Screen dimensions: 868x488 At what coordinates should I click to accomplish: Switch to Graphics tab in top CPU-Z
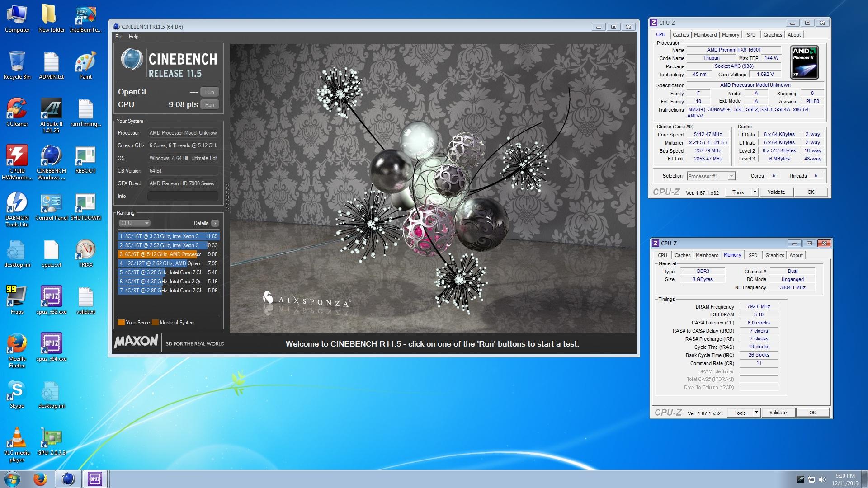click(x=773, y=35)
